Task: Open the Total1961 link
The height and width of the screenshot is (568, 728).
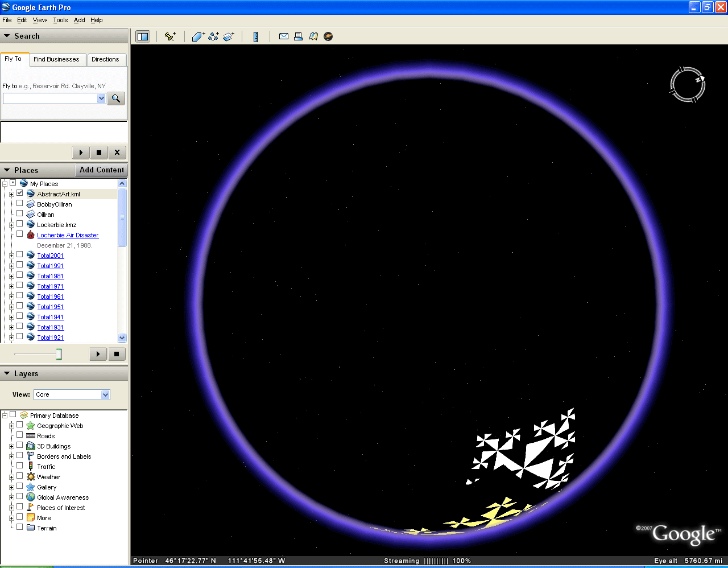Action: click(51, 297)
